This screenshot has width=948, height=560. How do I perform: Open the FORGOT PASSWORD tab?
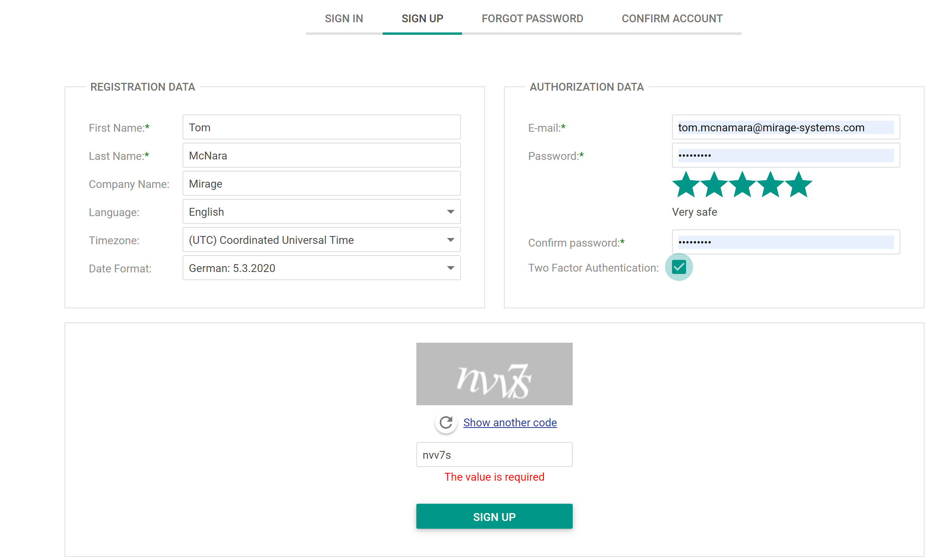pyautogui.click(x=532, y=19)
